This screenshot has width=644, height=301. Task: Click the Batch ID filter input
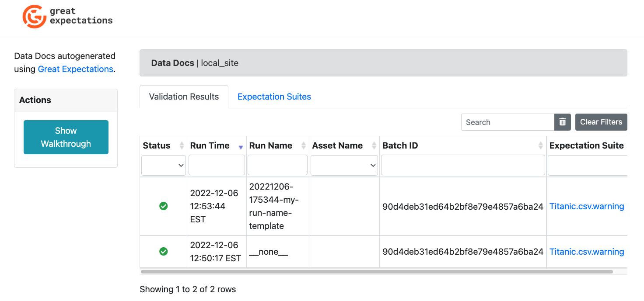[x=463, y=165]
